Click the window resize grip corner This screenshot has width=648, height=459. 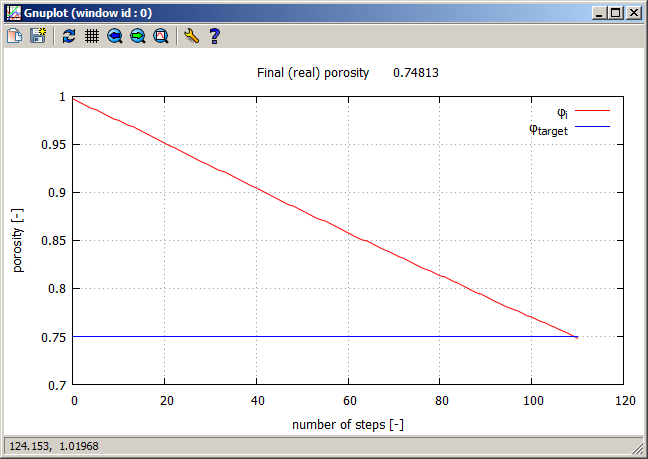(639, 450)
